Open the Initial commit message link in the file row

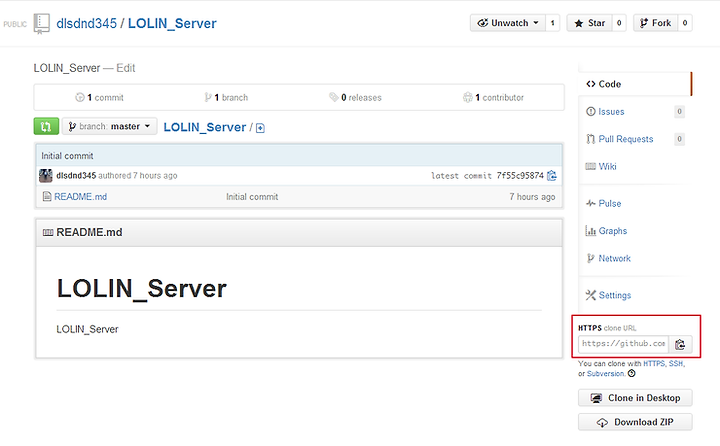coord(252,197)
